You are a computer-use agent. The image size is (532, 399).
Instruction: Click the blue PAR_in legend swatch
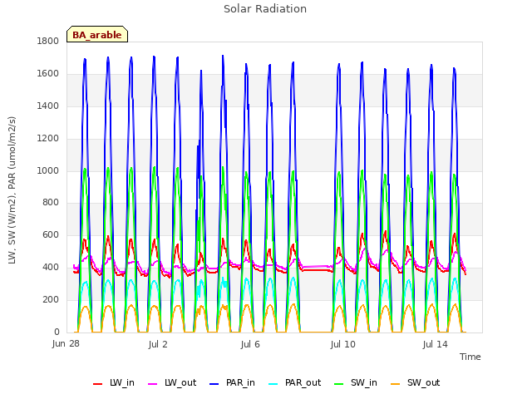(214, 384)
